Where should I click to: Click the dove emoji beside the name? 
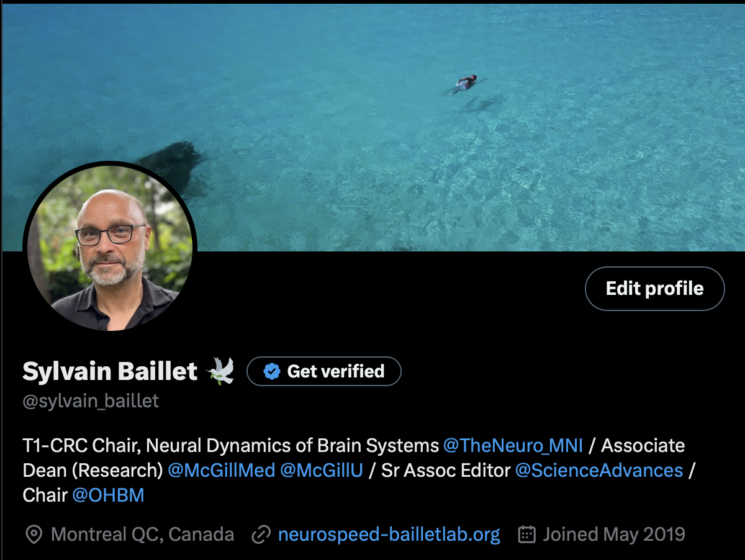click(x=221, y=371)
